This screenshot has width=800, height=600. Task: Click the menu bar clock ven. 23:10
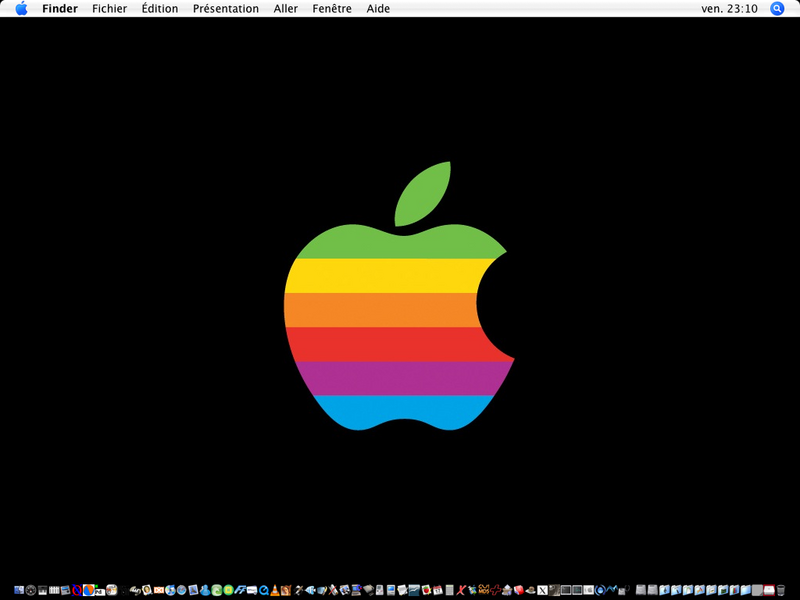[729, 9]
